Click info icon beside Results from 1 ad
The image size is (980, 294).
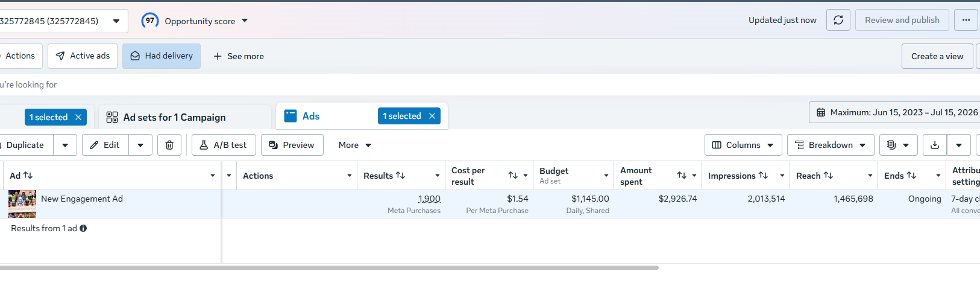point(83,228)
